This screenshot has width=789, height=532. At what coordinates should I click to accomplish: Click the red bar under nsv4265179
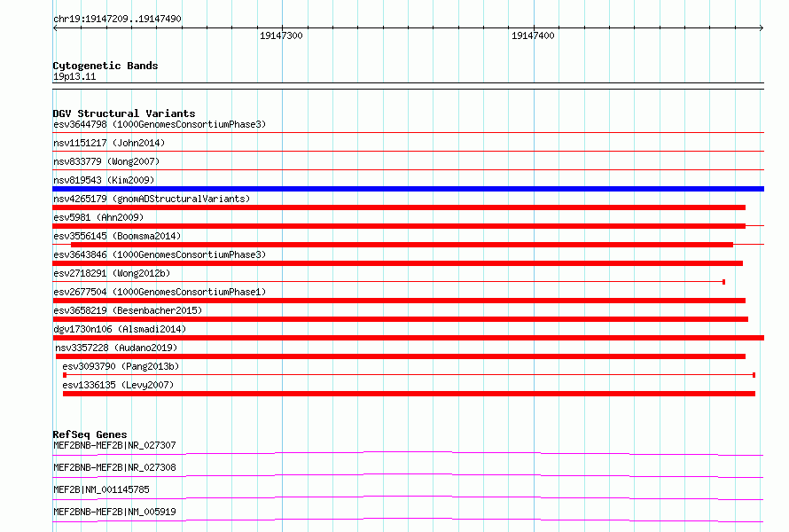399,207
